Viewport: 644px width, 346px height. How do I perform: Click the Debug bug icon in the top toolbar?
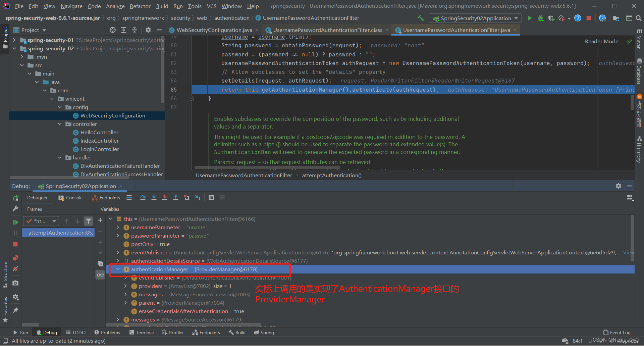click(x=540, y=18)
